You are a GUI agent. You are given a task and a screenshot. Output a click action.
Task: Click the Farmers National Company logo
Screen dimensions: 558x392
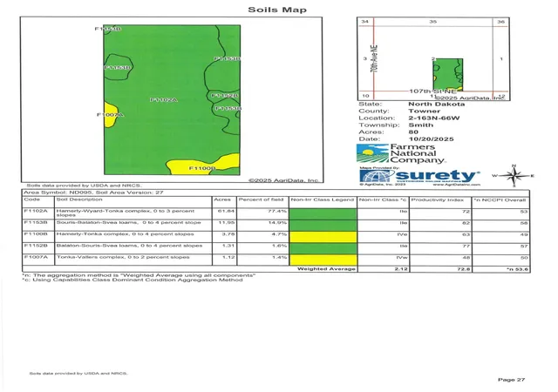(401, 153)
